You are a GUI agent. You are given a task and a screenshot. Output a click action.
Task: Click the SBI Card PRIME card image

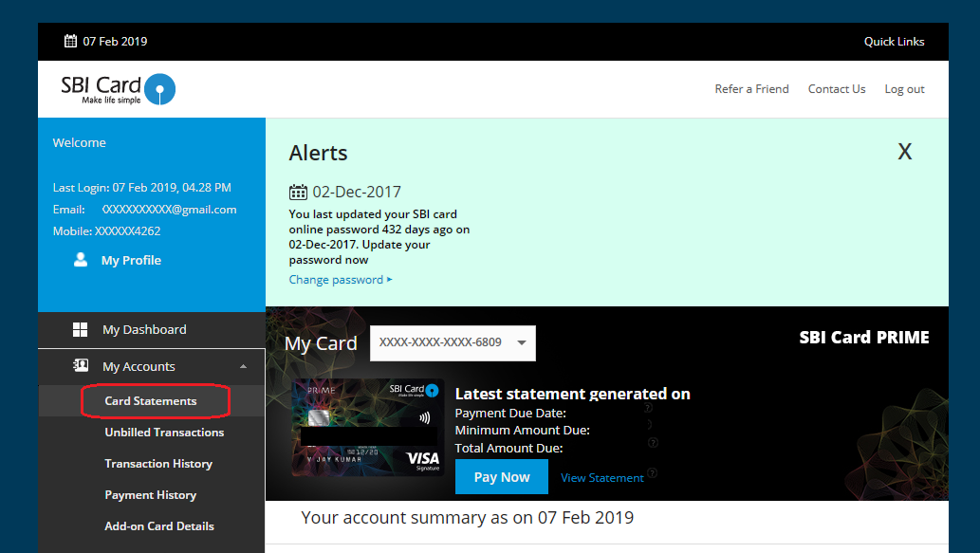click(367, 428)
